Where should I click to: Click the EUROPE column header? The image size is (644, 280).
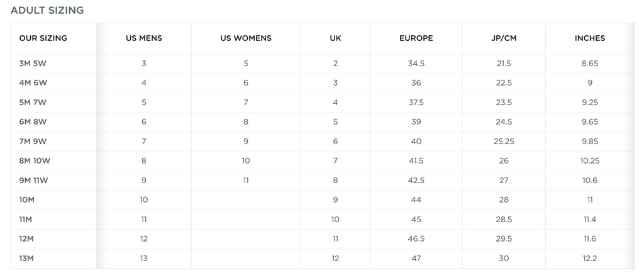point(416,38)
